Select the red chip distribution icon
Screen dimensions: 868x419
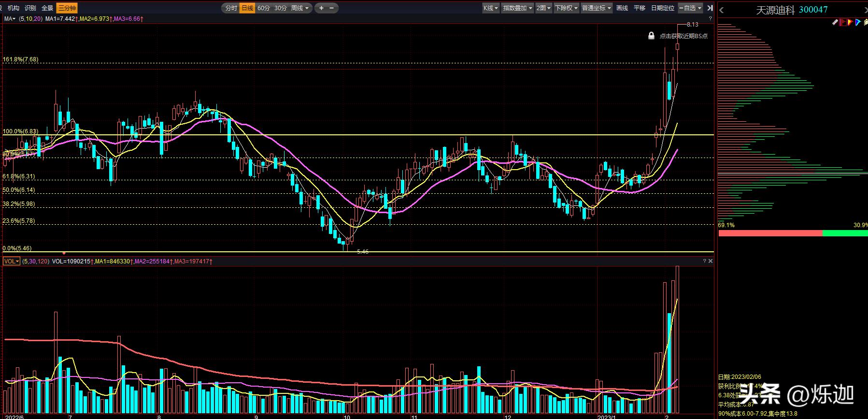[x=843, y=22]
